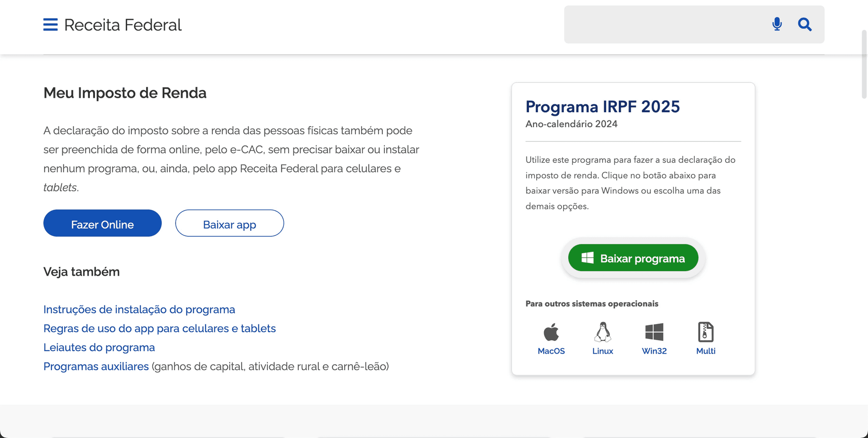Click the Baixar app button
This screenshot has width=868, height=438.
[x=229, y=223]
